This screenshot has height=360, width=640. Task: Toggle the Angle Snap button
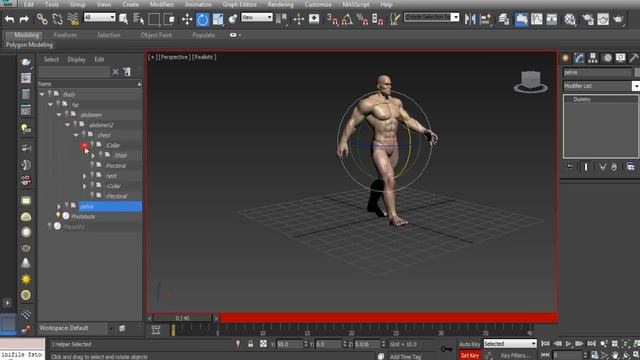347,19
